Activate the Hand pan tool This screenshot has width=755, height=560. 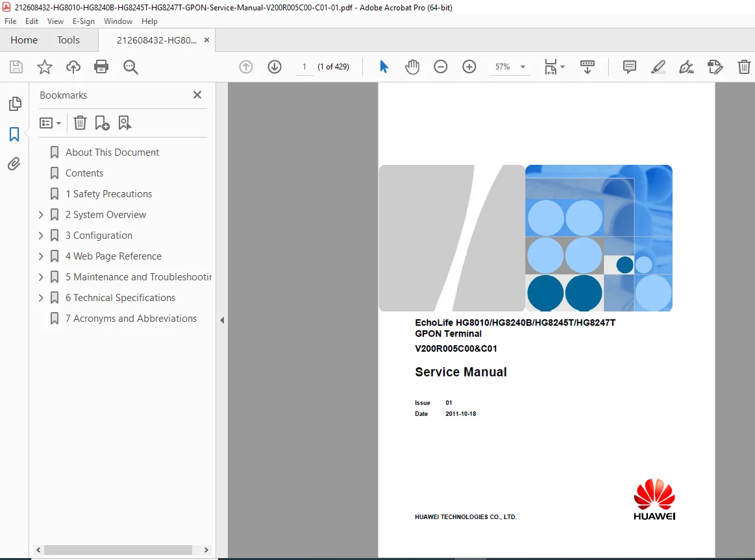[412, 67]
